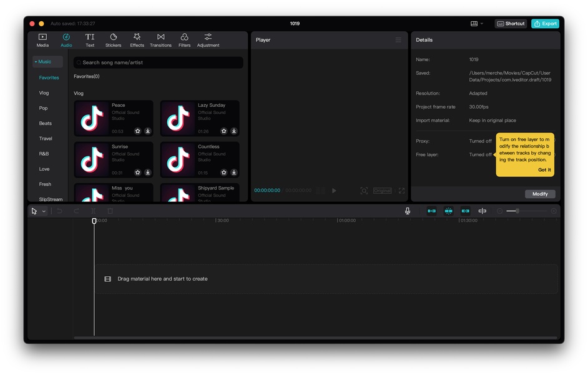Click the microphone voiceover record icon

(x=408, y=211)
